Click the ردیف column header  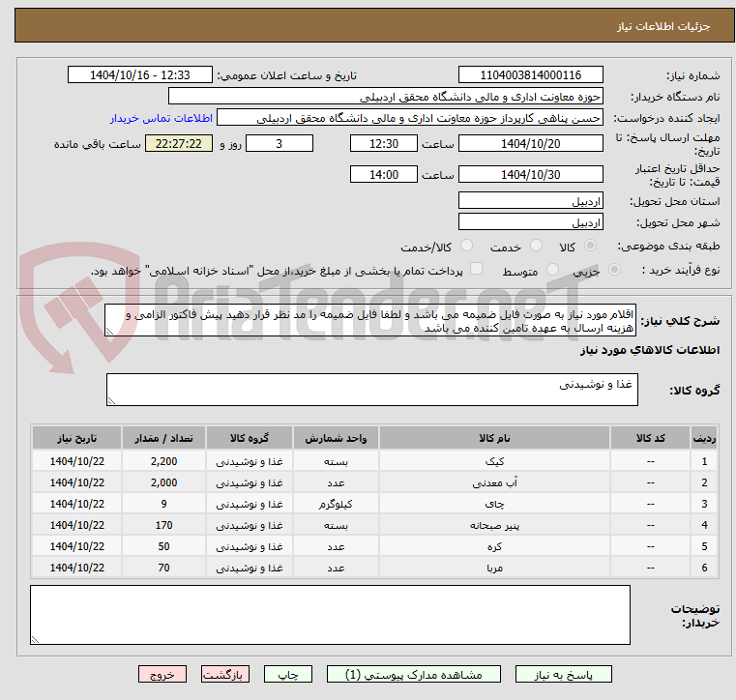[x=704, y=438]
